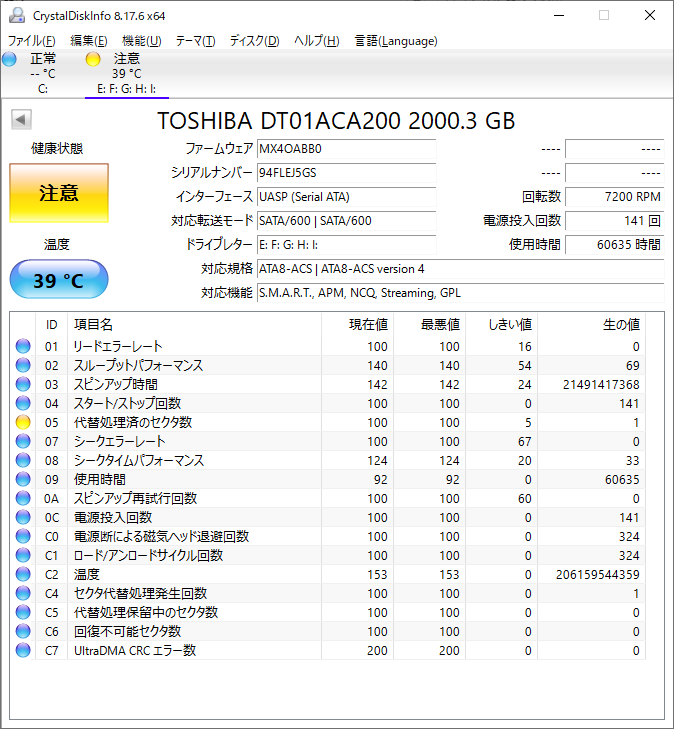
Task: Click status orb for row C2 温度
Action: pos(23,574)
